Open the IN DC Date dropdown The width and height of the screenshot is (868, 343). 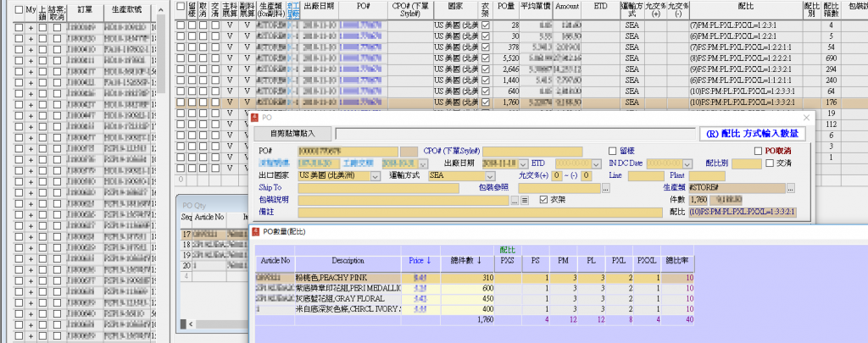(x=687, y=163)
